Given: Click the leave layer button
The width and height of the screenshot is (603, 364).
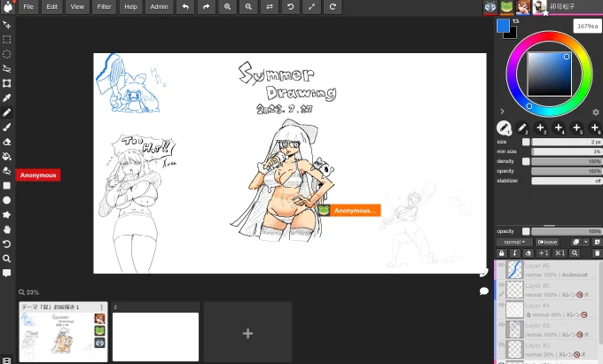Looking at the screenshot, I should (x=547, y=242).
